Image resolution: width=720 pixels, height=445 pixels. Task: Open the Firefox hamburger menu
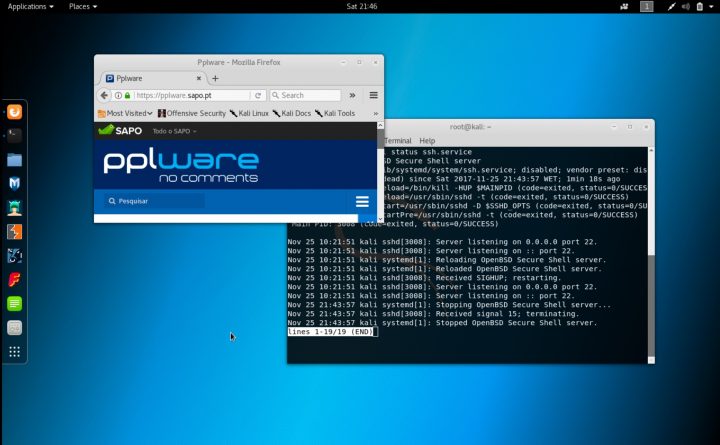click(373, 95)
